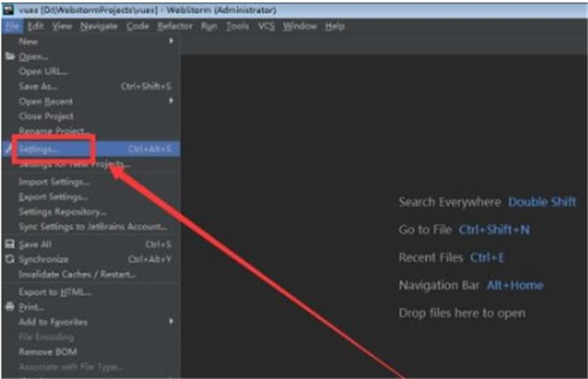Open the Tools menu
Image resolution: width=588 pixels, height=379 pixels.
pos(237,26)
